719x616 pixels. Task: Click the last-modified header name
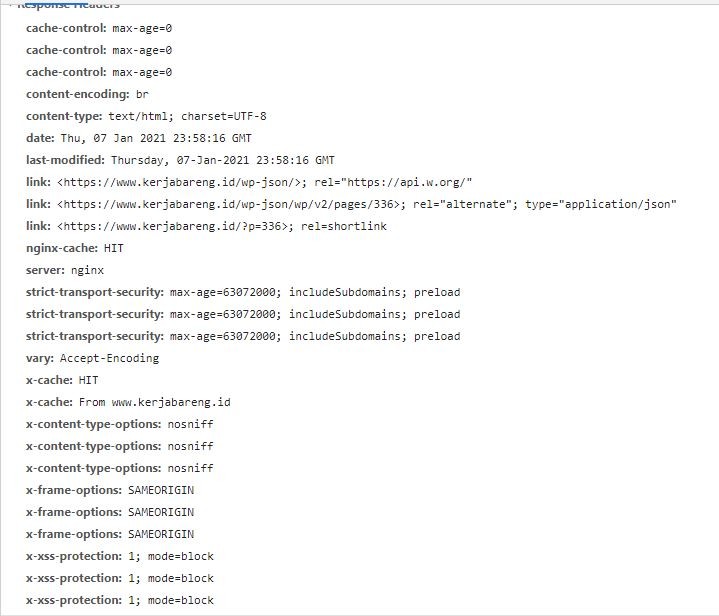[x=64, y=160]
